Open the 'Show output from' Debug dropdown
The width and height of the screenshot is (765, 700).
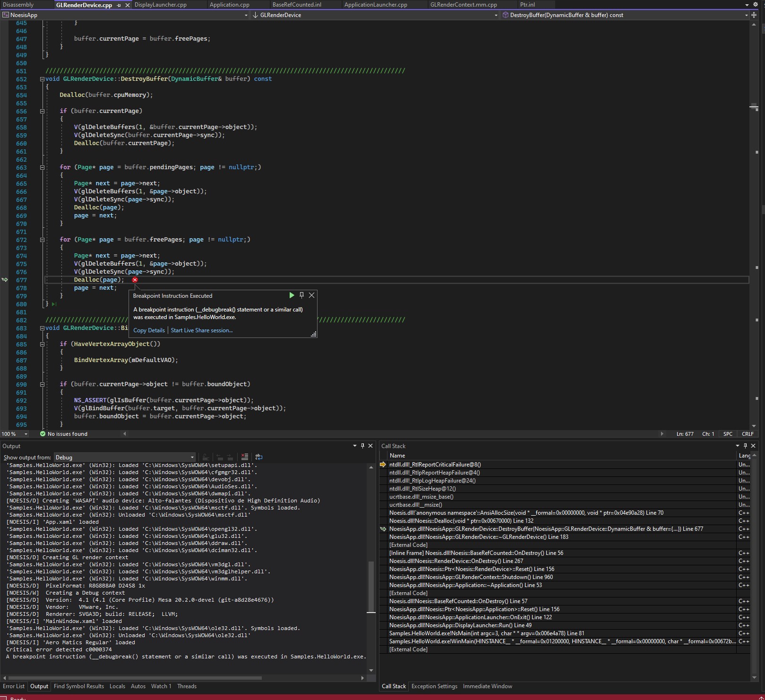[192, 458]
